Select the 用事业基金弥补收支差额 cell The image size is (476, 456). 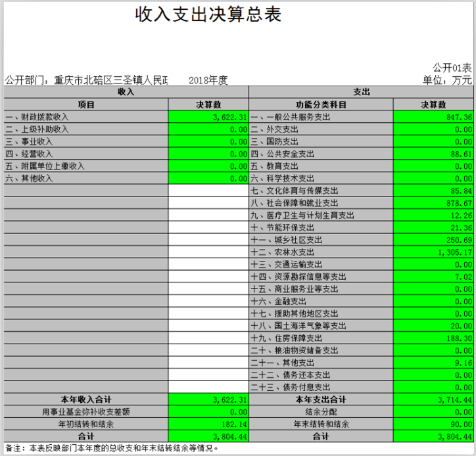(86, 412)
